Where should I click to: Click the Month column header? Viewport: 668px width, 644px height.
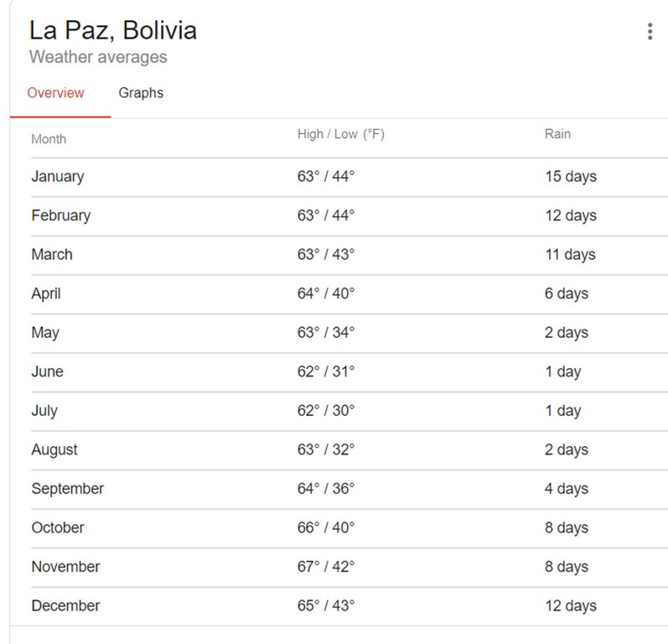pyautogui.click(x=49, y=139)
